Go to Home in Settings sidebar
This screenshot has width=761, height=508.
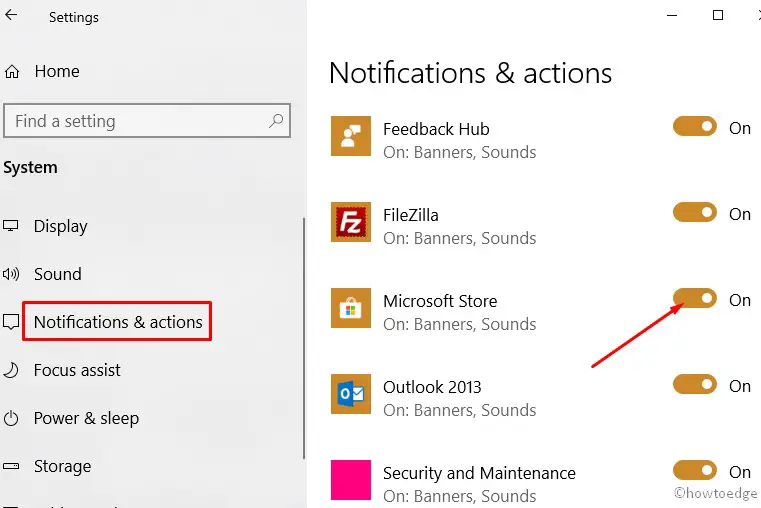(56, 71)
